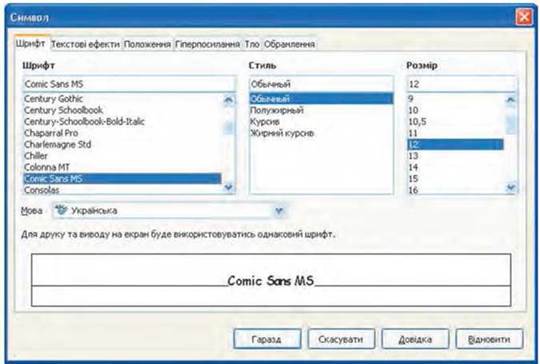The height and width of the screenshot is (364, 540).
Task: Select font size 16
Action: click(x=456, y=189)
